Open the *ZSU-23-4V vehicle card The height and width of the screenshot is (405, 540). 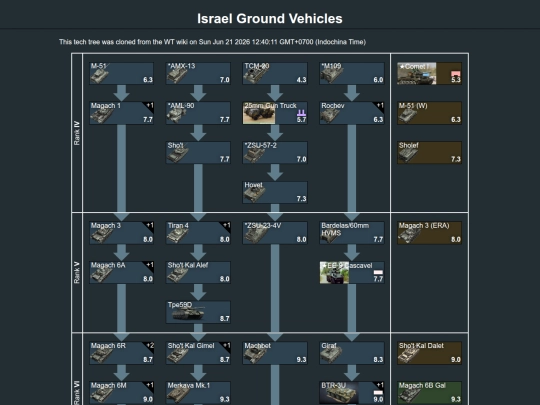click(x=275, y=233)
